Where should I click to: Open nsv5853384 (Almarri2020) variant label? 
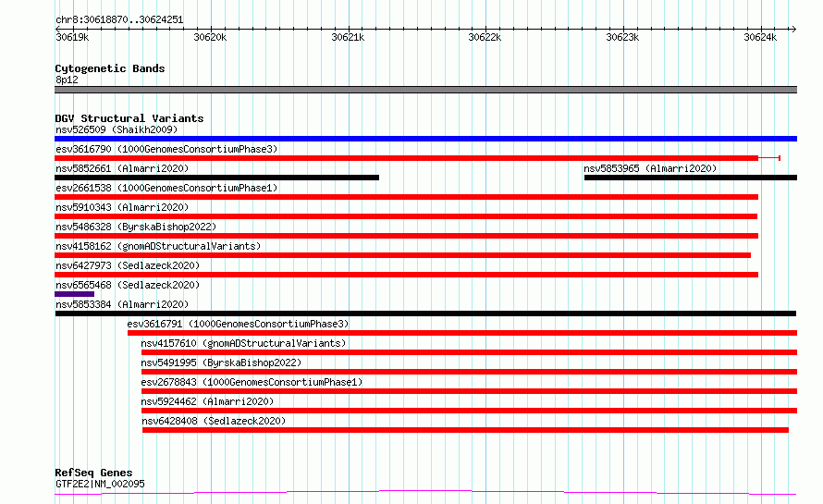point(122,304)
